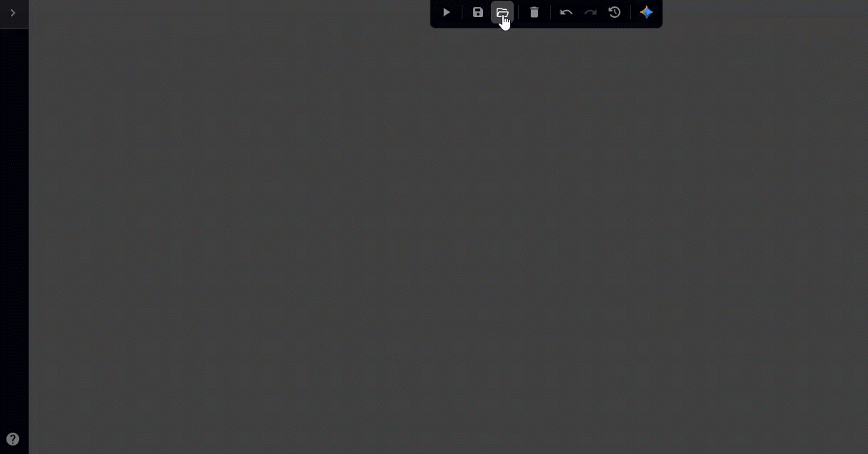The height and width of the screenshot is (454, 868).
Task: Select the disk icon beside the play button
Action: pos(478,12)
